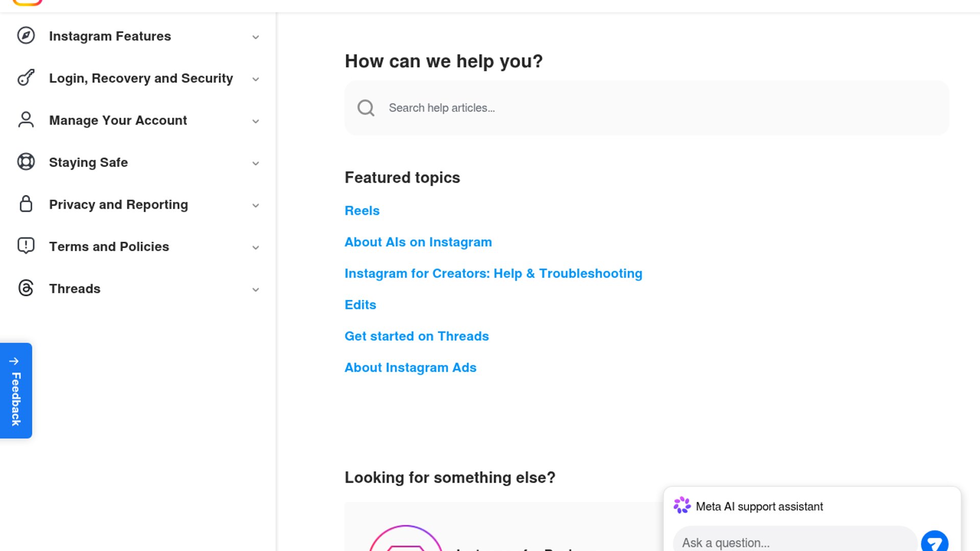Open Login, Recovery and Security menu item
The width and height of the screenshot is (980, 551).
tap(141, 78)
